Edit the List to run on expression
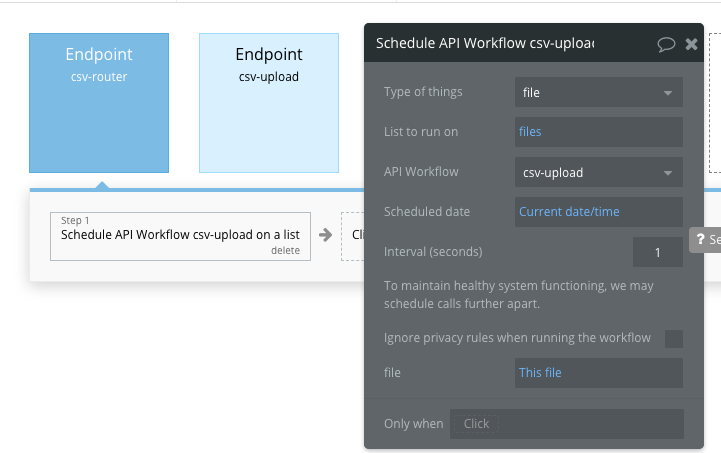 (598, 132)
